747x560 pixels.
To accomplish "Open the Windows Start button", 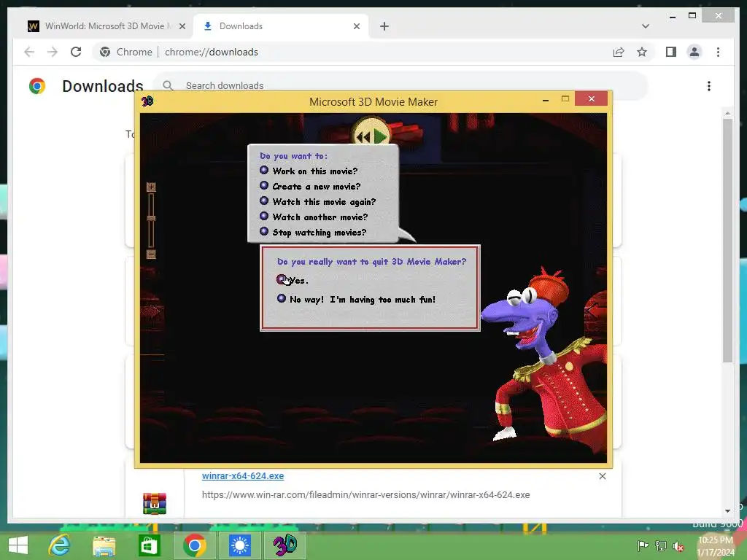I will pos(18,545).
